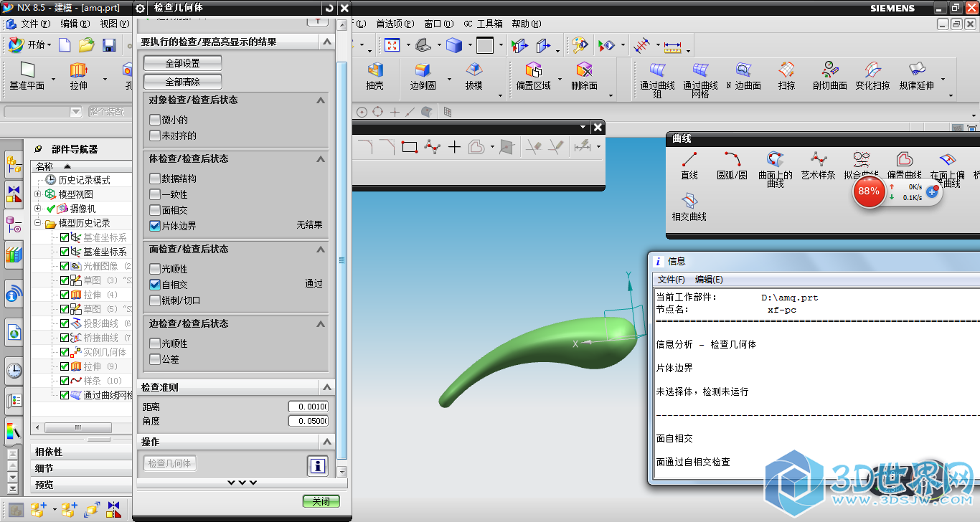
Task: Collapse the 模型历史记录 tree node
Action: coord(37,223)
